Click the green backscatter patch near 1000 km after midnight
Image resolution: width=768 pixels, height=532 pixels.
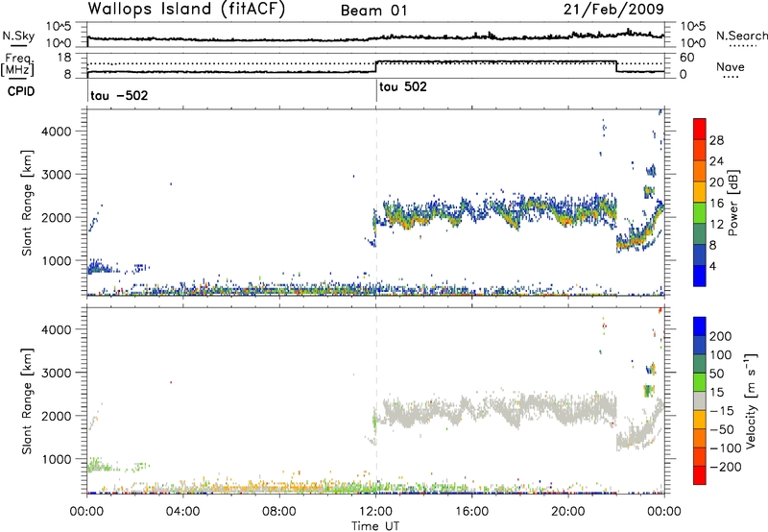tap(98, 465)
